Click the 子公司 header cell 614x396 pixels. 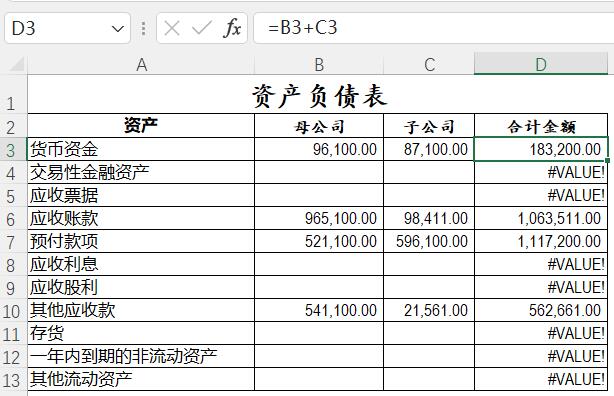click(429, 126)
